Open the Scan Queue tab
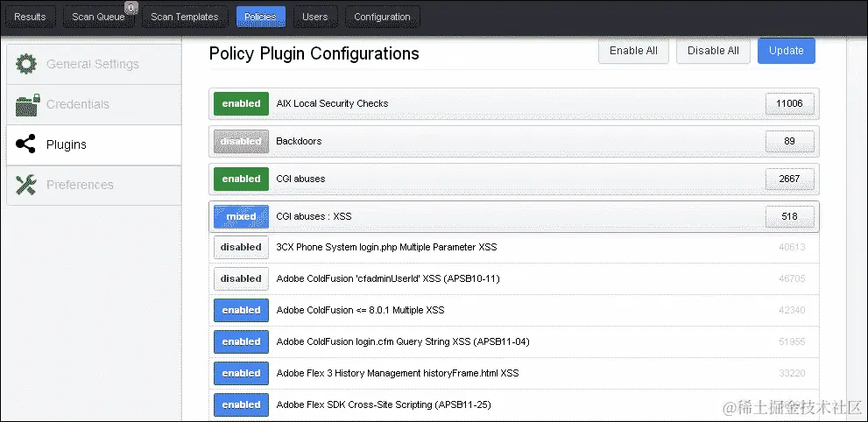 pyautogui.click(x=98, y=17)
